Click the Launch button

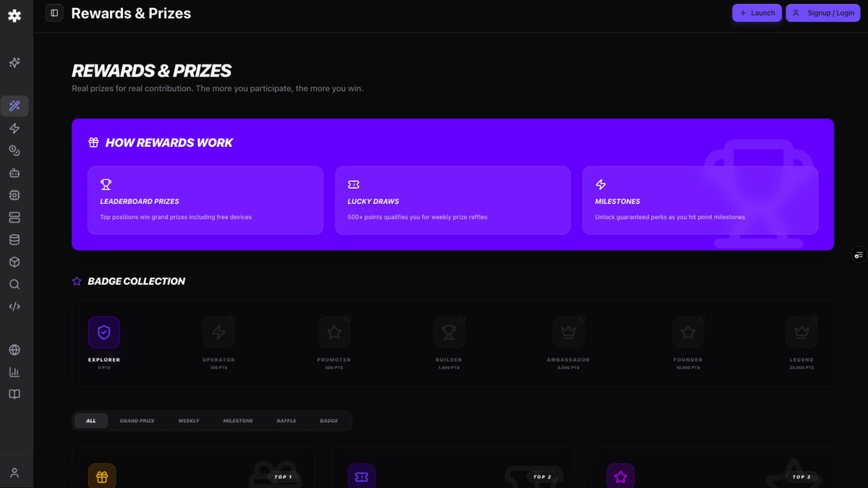point(757,13)
